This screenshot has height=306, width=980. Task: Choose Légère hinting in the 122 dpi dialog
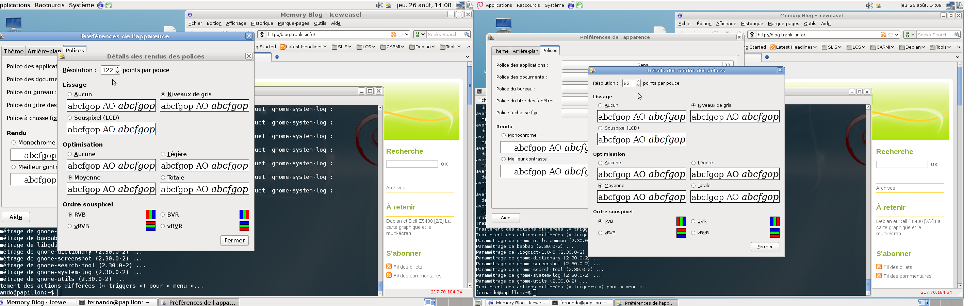[163, 154]
